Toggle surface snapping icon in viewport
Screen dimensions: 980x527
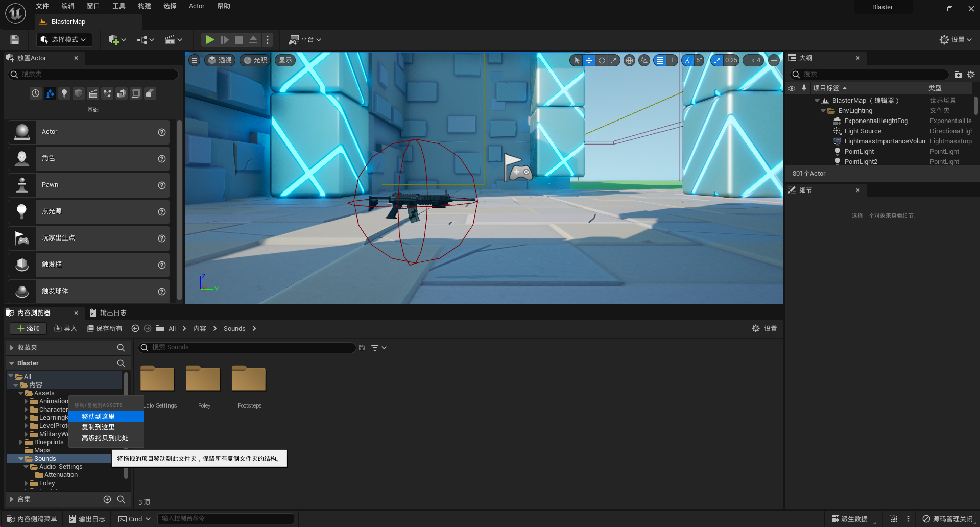click(644, 60)
